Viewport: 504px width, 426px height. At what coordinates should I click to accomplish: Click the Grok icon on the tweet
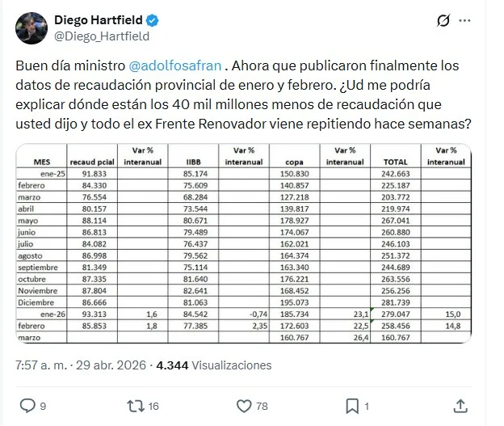(x=443, y=21)
